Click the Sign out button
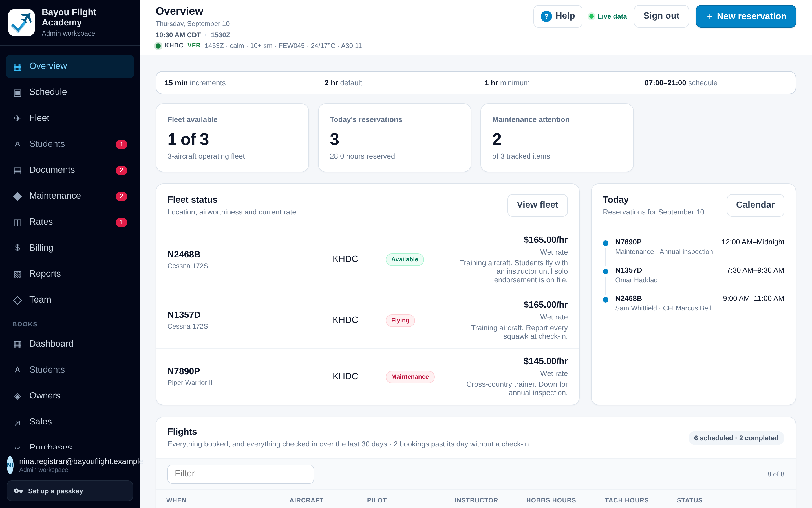 [x=661, y=16]
